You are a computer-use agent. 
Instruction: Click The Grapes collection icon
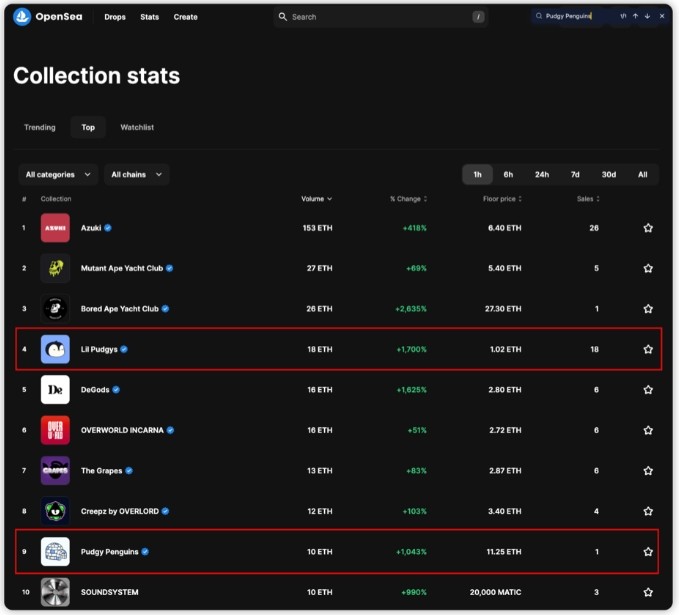point(55,470)
